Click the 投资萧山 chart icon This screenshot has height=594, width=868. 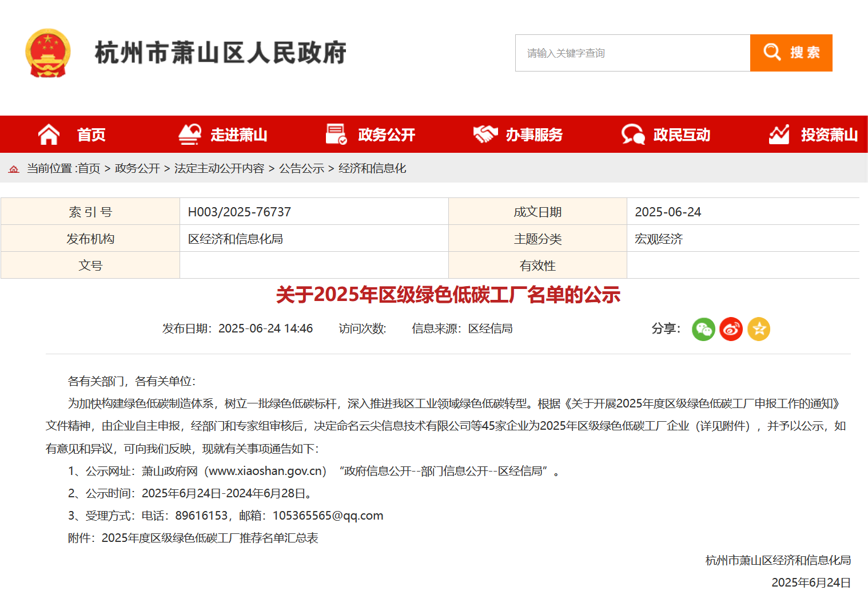click(x=779, y=134)
